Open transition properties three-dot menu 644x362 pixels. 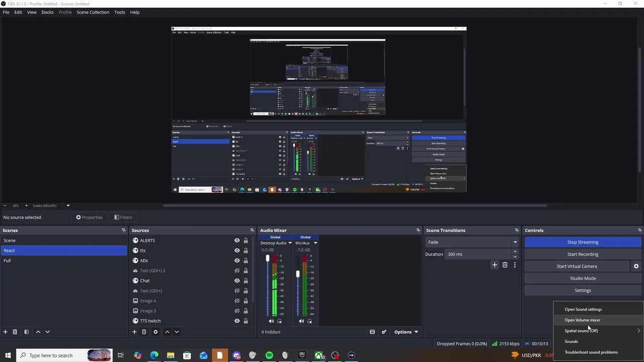515,265
